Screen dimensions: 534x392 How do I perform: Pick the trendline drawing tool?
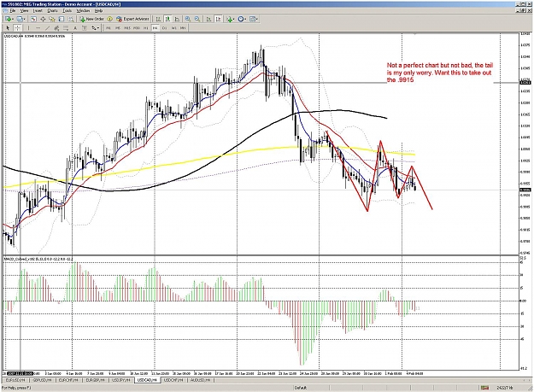47,28
